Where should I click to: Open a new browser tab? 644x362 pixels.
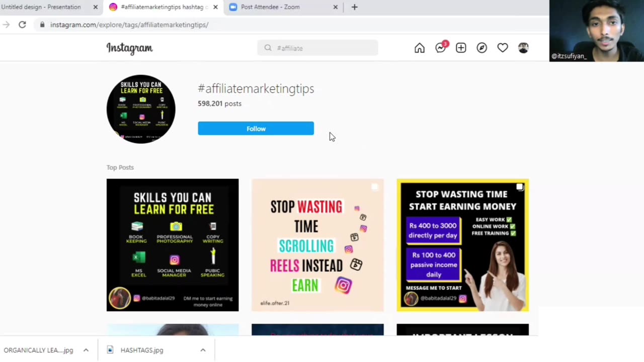(354, 7)
